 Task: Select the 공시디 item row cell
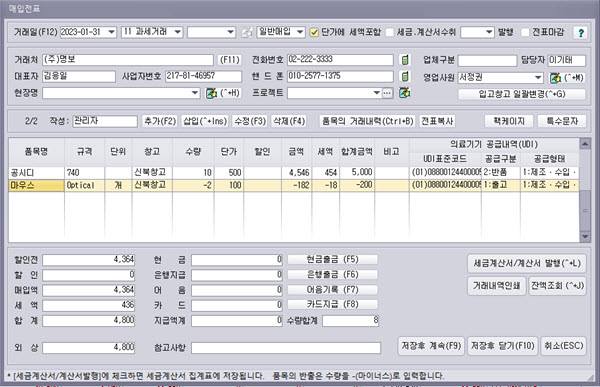(36, 173)
